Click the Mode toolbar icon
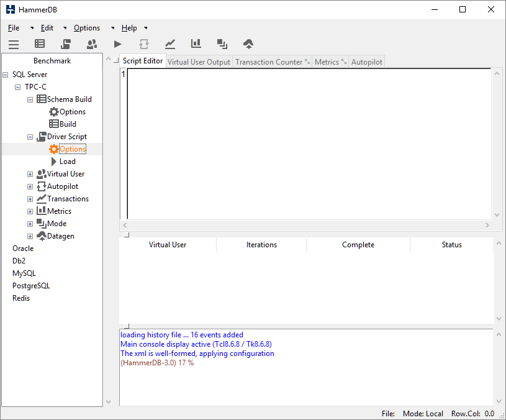The width and height of the screenshot is (506, 420). pos(222,44)
